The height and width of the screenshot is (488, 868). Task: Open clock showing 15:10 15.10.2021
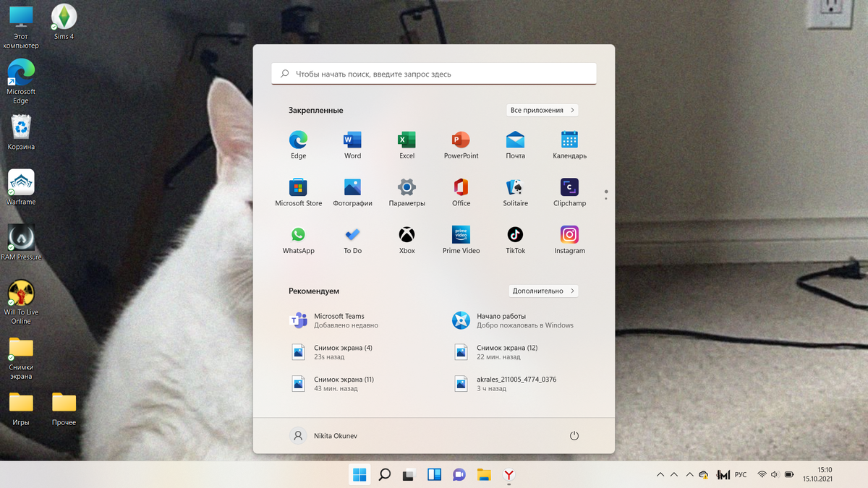[x=818, y=474]
